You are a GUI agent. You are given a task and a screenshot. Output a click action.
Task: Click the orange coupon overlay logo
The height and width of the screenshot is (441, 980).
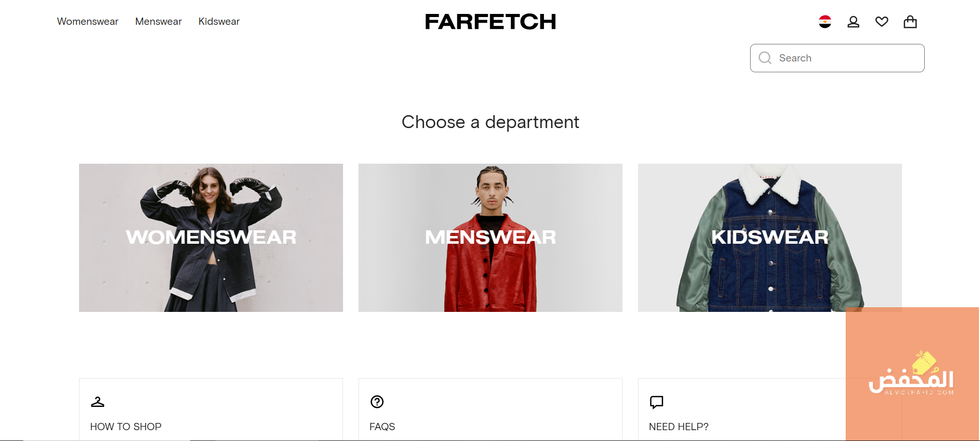912,374
